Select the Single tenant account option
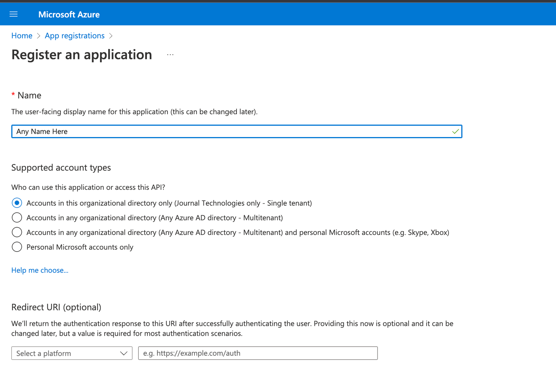The image size is (556, 392). point(17,203)
